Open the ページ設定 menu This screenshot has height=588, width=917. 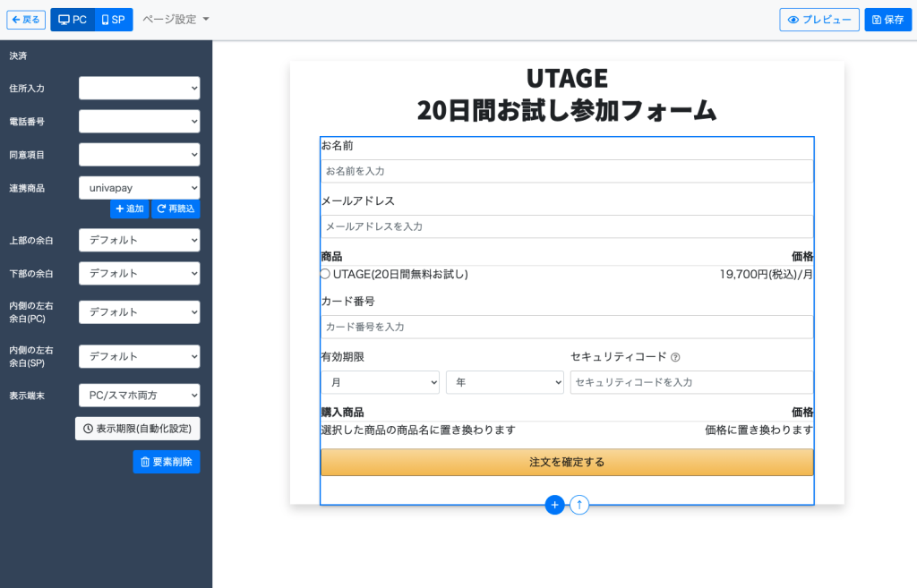pyautogui.click(x=176, y=20)
